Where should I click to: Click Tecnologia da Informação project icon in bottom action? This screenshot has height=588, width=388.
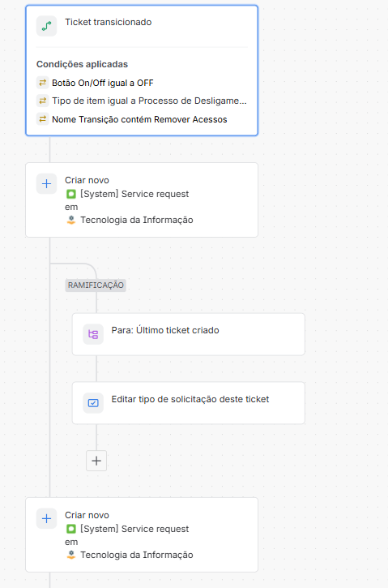[x=71, y=555]
